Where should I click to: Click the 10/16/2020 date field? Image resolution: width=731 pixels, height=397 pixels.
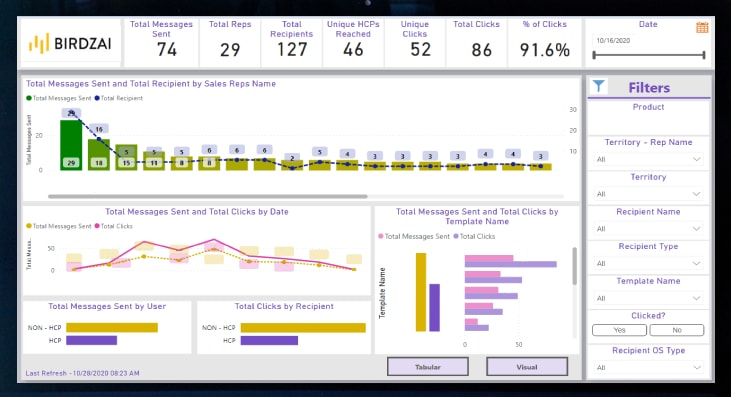point(614,41)
